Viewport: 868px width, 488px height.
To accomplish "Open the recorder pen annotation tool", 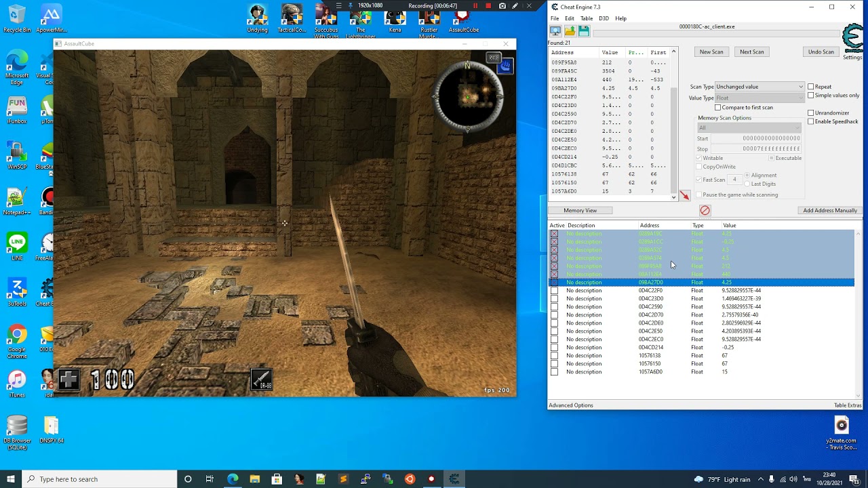I will point(515,6).
